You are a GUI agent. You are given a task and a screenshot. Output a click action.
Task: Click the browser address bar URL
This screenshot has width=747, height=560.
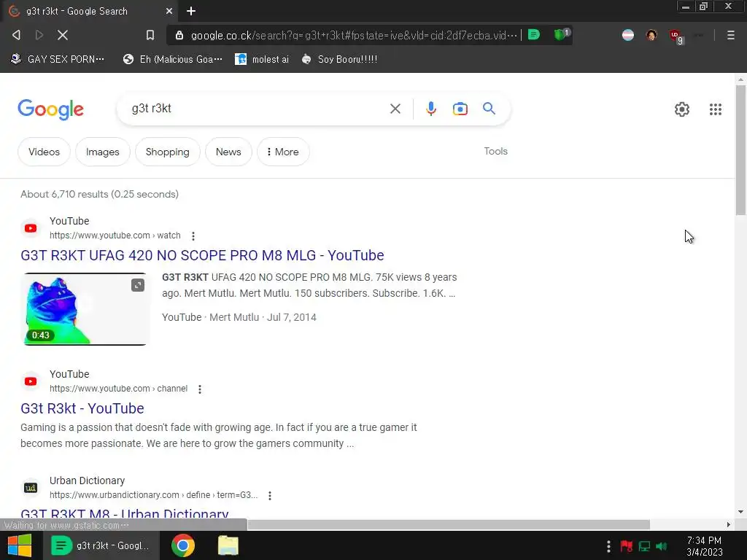pyautogui.click(x=354, y=35)
